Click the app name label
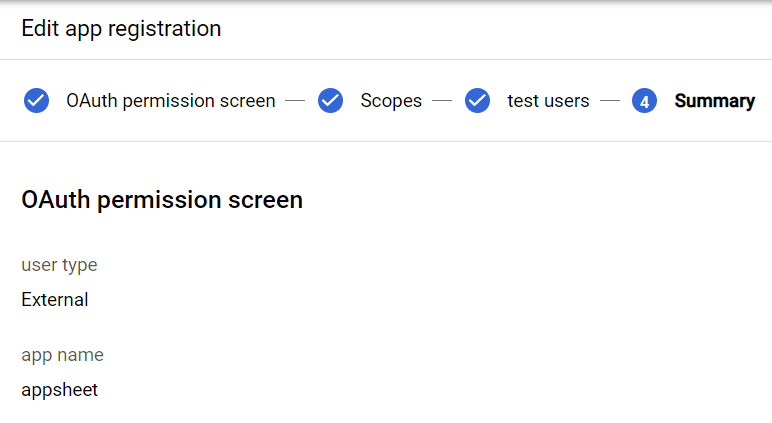The image size is (772, 423). pyautogui.click(x=63, y=355)
